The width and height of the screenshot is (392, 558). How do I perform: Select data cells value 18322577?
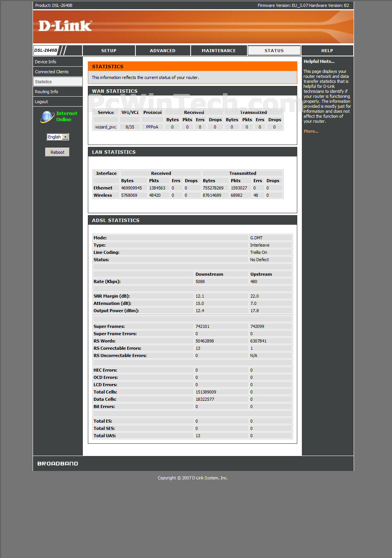[x=205, y=399]
